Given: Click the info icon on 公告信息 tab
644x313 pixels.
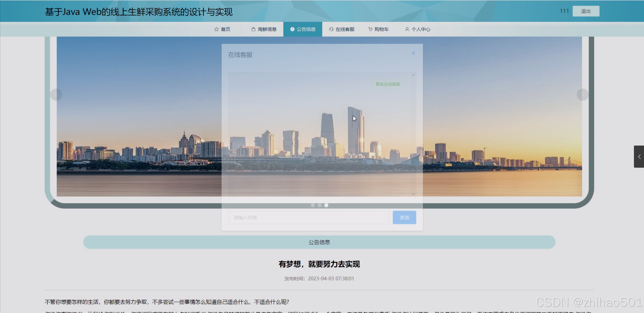Looking at the screenshot, I should (x=292, y=29).
